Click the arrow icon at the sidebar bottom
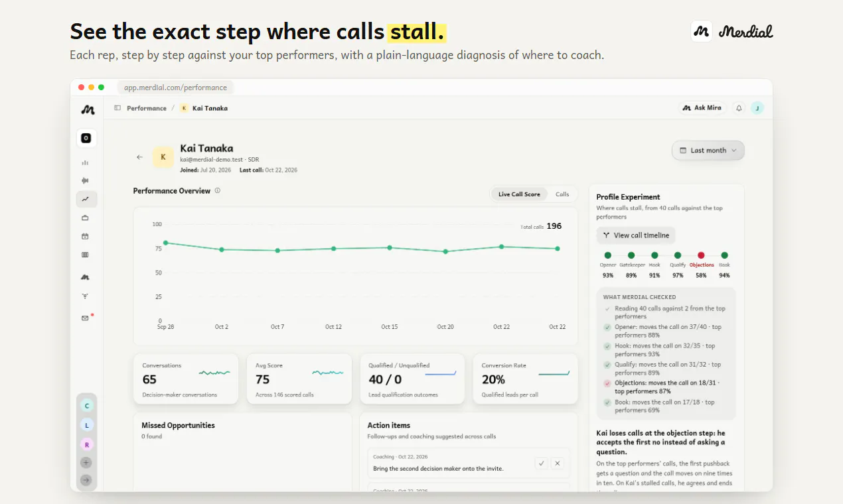The image size is (843, 504). pos(86,480)
